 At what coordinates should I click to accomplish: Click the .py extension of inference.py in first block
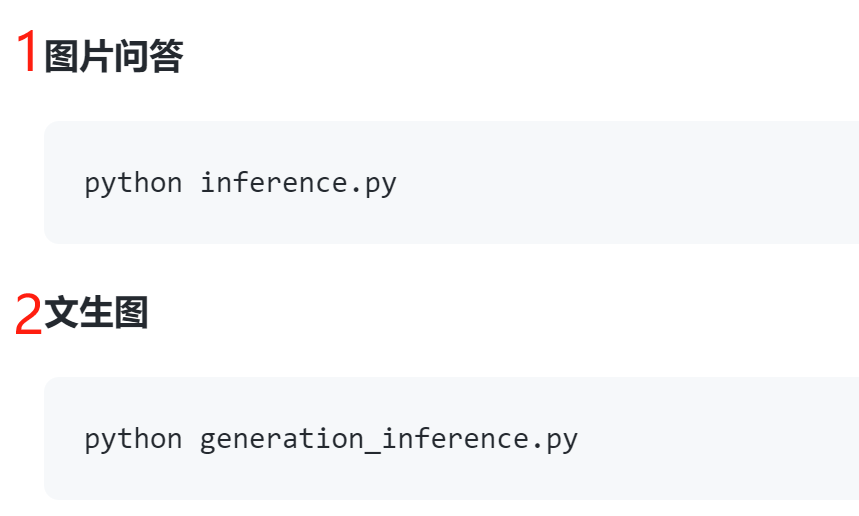(x=374, y=185)
